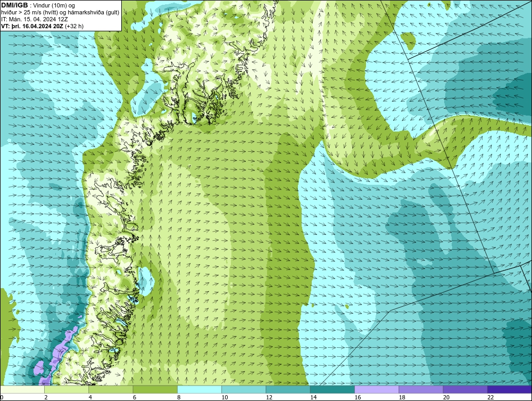
Task: Click the 16–18 m/s light purple swatch
Action: click(377, 389)
